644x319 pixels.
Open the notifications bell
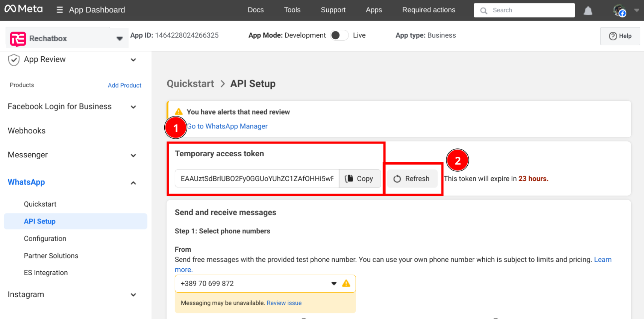(588, 11)
